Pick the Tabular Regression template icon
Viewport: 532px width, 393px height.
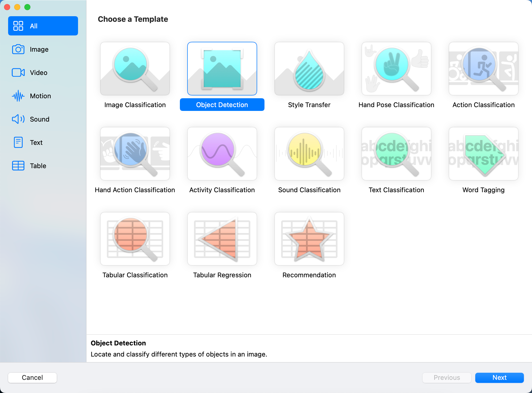222,239
